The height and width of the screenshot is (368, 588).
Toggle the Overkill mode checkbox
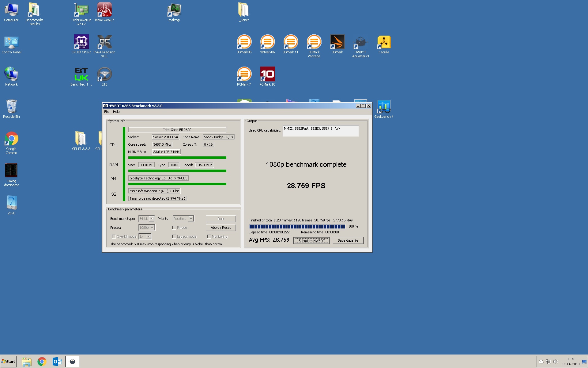pyautogui.click(x=114, y=236)
